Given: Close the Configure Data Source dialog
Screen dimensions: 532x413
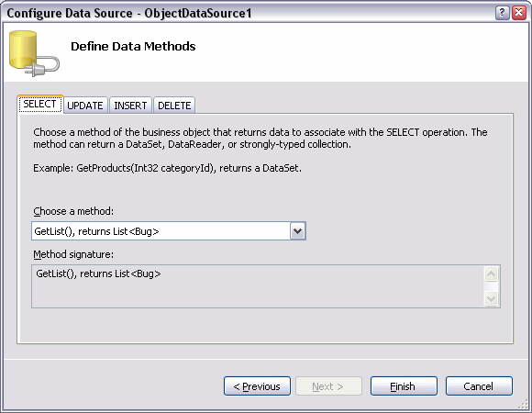Looking at the screenshot, I should pyautogui.click(x=519, y=13).
